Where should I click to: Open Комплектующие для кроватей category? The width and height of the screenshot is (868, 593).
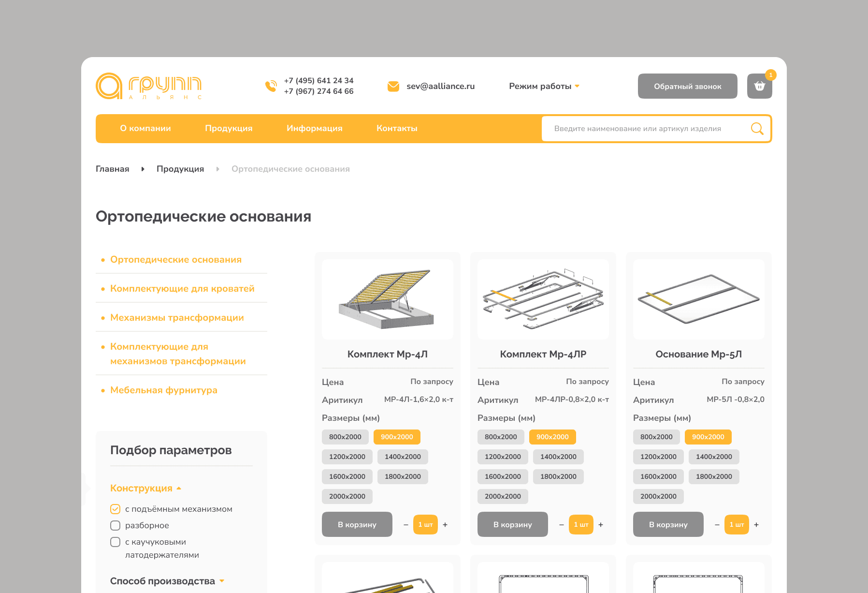[x=182, y=289]
